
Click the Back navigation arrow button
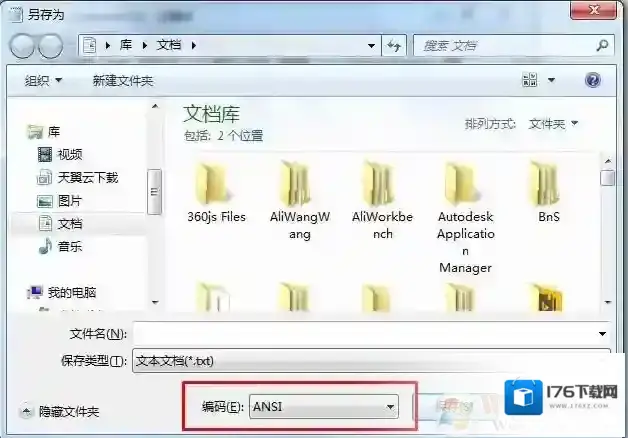click(x=22, y=46)
